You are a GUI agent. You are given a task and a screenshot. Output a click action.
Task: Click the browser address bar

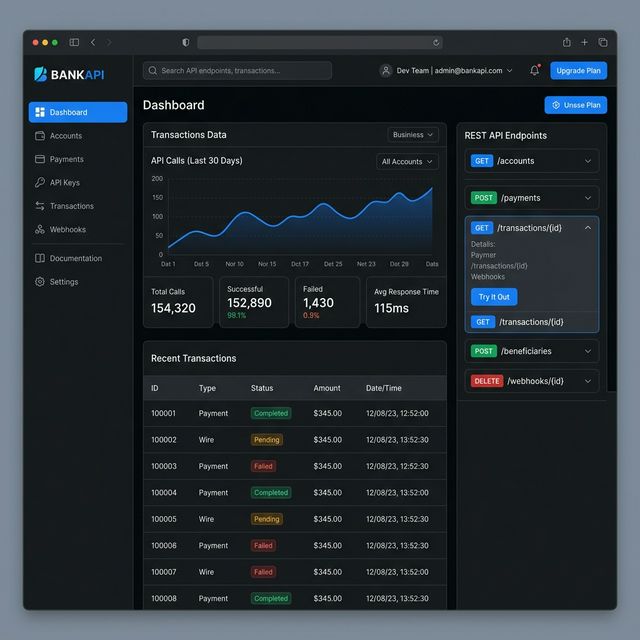320,42
